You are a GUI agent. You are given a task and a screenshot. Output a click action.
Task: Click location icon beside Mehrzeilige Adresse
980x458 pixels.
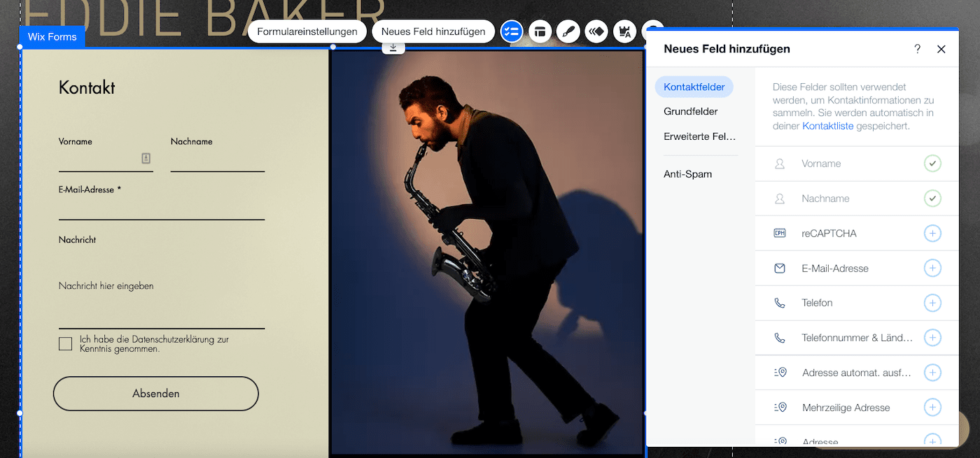[780, 407]
